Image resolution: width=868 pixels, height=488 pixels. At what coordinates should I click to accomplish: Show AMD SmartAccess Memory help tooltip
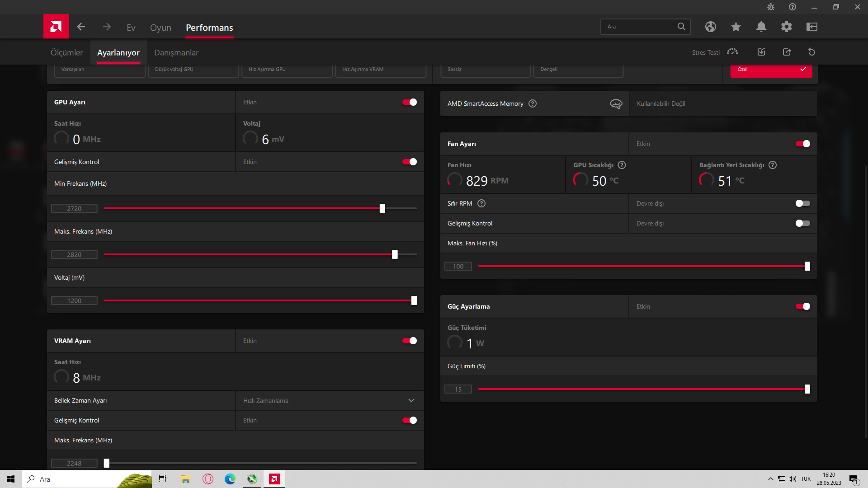[533, 103]
